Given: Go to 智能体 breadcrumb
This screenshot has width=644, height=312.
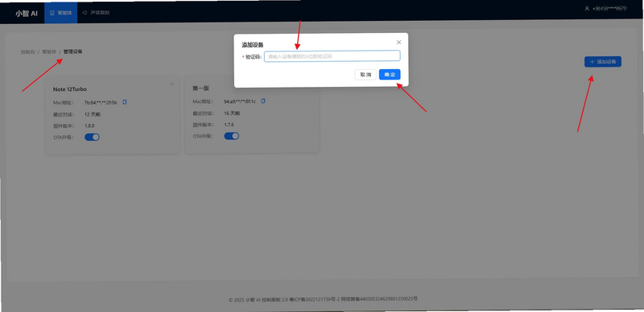Looking at the screenshot, I should point(49,52).
